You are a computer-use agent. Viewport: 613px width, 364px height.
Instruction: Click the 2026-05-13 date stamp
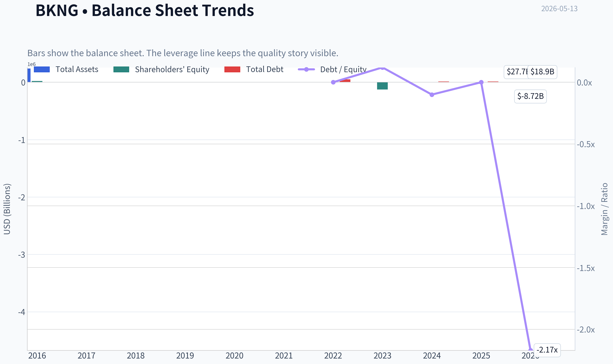point(559,9)
